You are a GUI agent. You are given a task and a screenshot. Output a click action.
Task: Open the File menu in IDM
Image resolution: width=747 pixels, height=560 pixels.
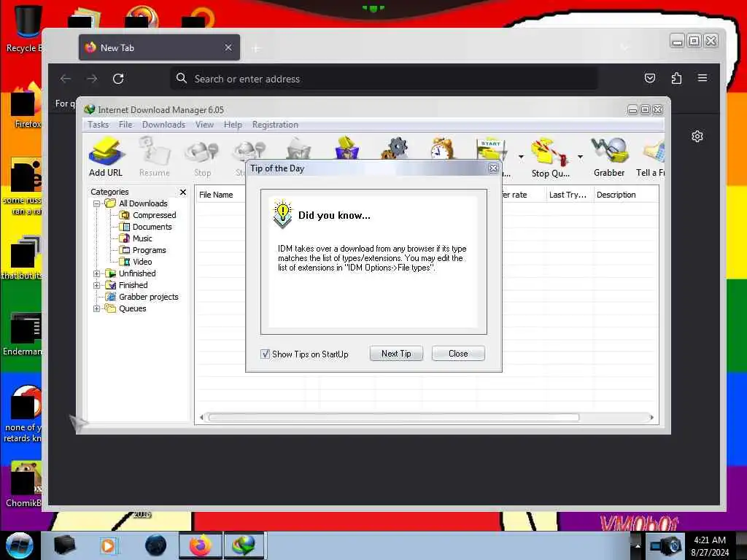pos(125,125)
